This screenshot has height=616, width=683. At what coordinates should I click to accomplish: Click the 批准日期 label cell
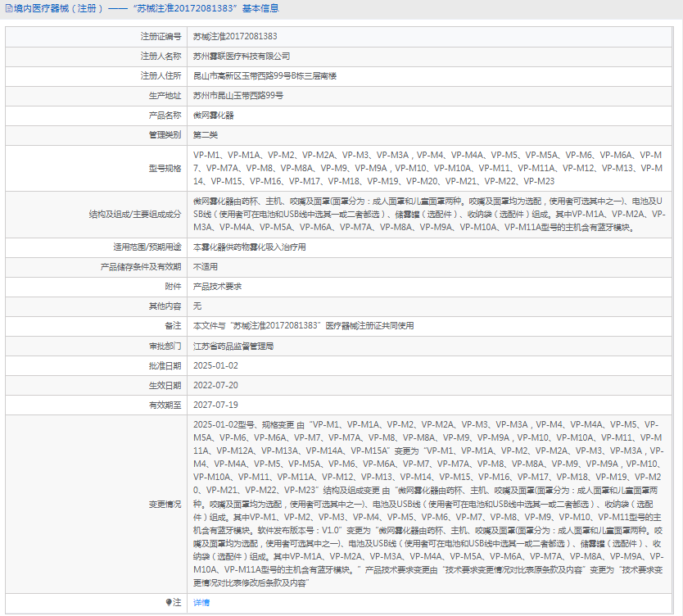97,365
